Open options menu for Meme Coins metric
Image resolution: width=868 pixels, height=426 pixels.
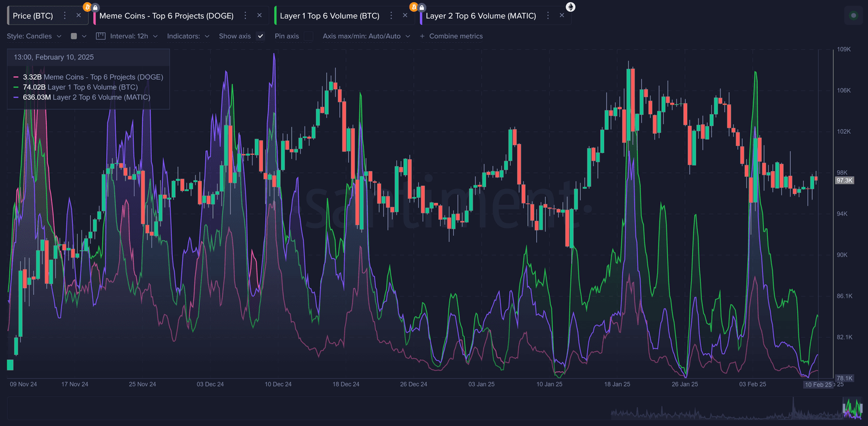click(245, 16)
